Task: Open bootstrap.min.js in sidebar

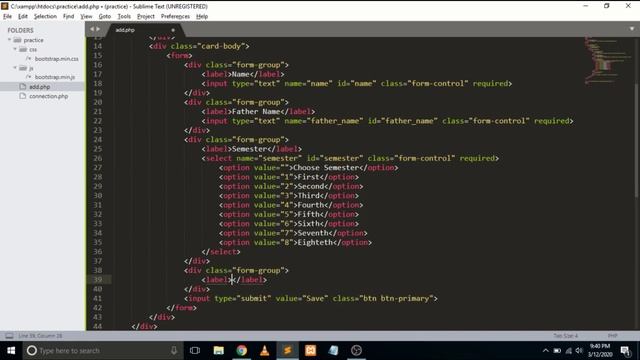Action: tap(55, 77)
